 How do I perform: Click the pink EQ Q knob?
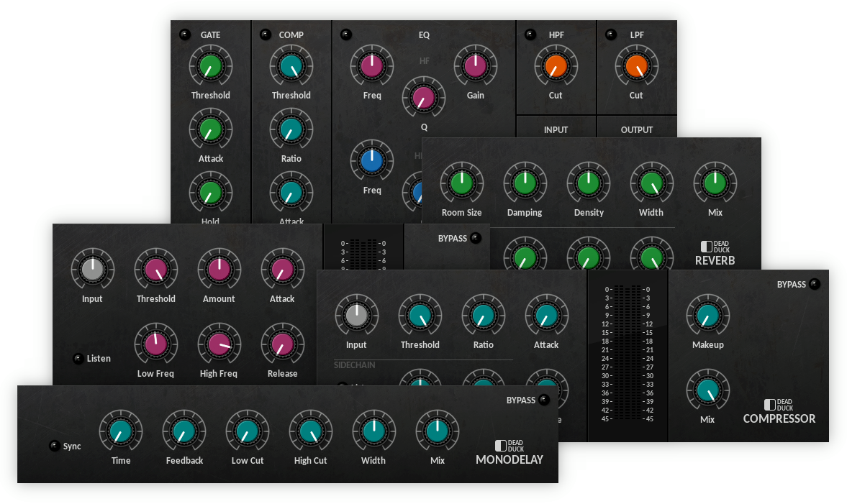423,98
